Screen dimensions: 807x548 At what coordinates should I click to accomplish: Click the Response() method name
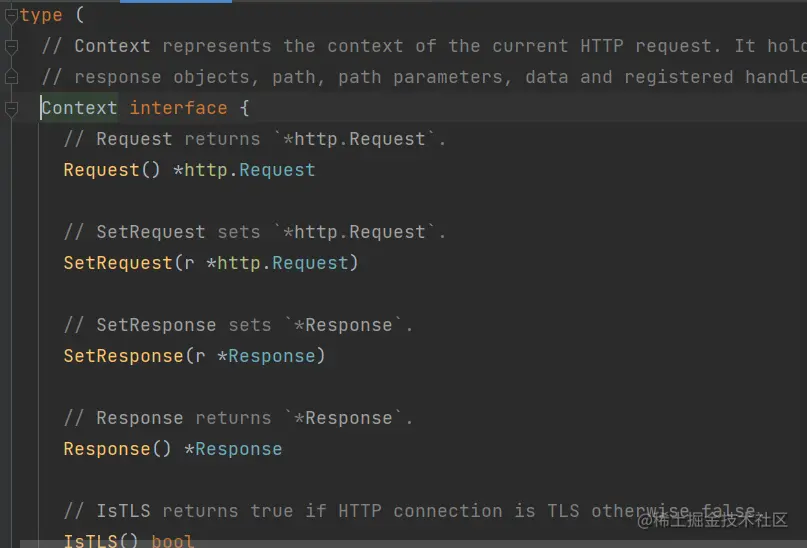tap(107, 449)
